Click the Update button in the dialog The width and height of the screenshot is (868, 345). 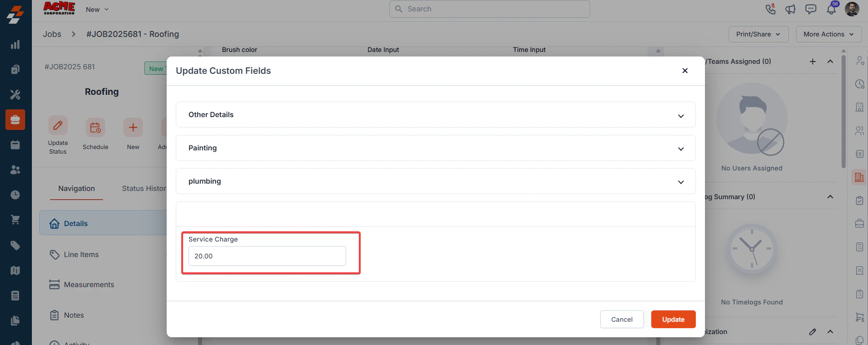(x=673, y=319)
